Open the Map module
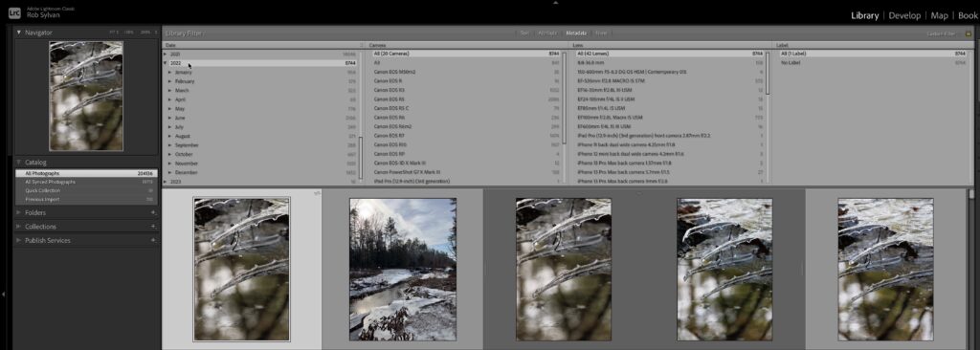 (x=940, y=15)
